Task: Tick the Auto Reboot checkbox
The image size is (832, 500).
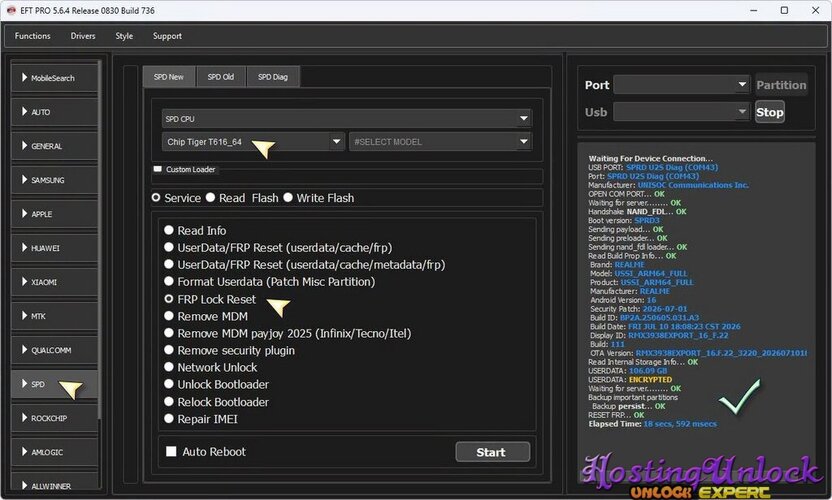Action: click(171, 451)
